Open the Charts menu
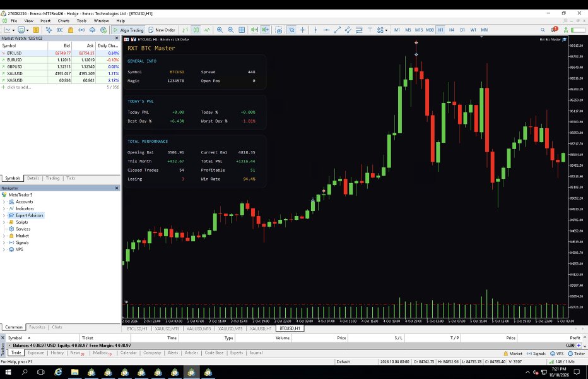Image resolution: width=588 pixels, height=379 pixels. point(63,21)
